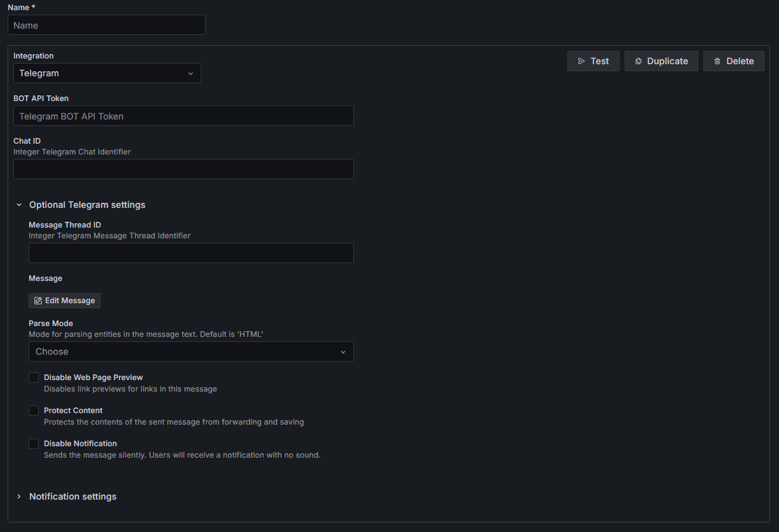Click the Parse Mode label
The height and width of the screenshot is (532, 779).
[x=51, y=324]
